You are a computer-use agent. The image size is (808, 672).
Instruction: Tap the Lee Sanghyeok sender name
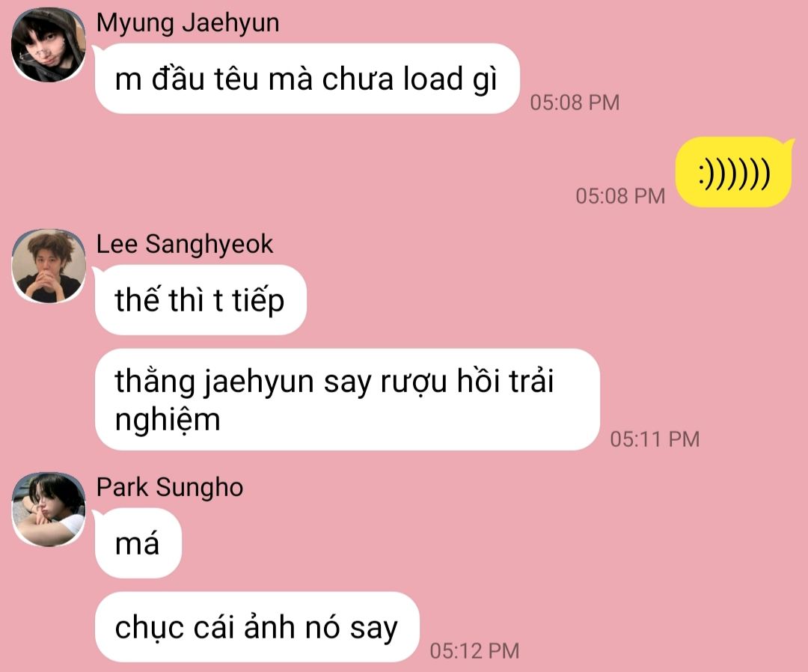pos(185,244)
